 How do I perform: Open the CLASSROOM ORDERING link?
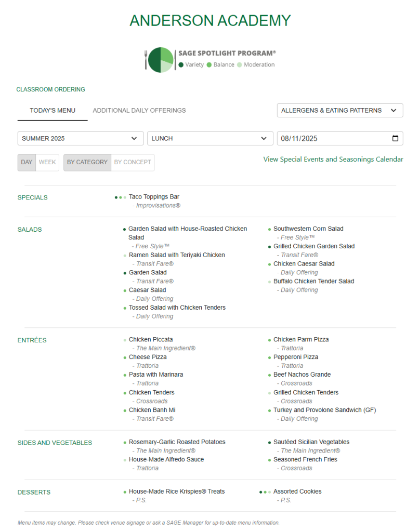[x=50, y=89]
